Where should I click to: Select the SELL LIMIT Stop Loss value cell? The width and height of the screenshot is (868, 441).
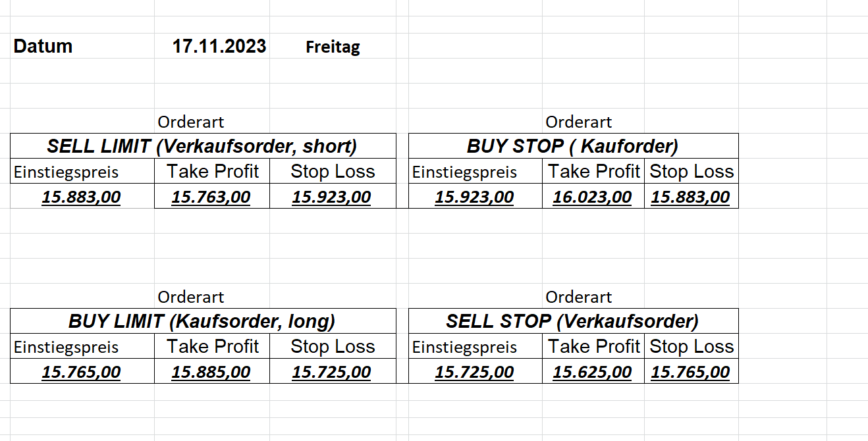tap(332, 197)
